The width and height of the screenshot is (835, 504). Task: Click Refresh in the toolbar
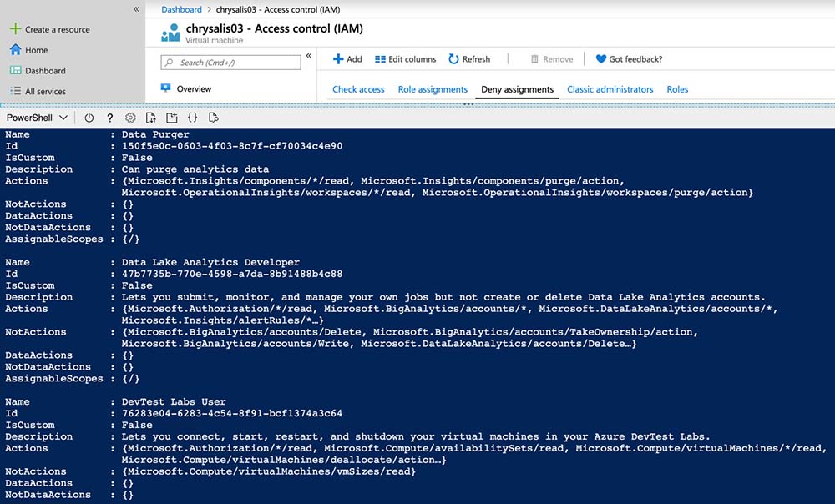(x=469, y=59)
